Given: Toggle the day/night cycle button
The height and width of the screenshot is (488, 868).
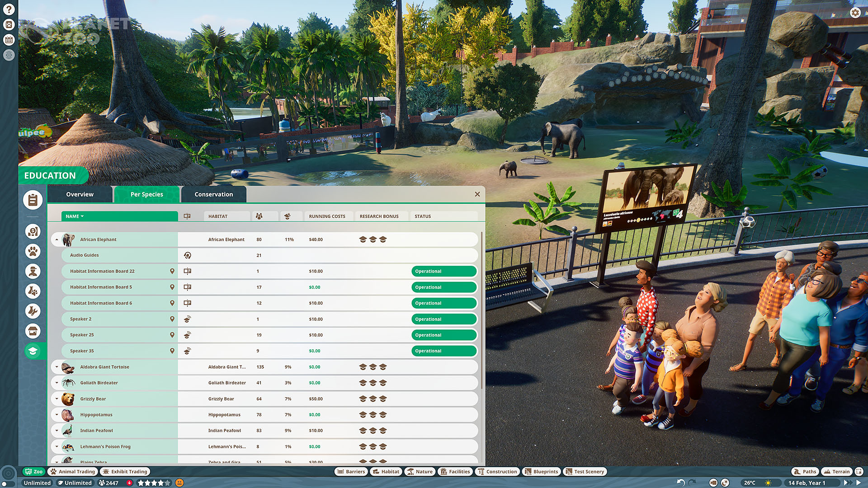Looking at the screenshot, I should (725, 483).
